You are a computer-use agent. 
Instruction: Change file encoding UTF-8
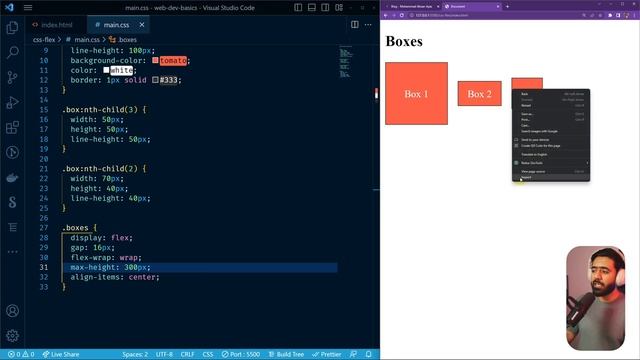tap(164, 354)
